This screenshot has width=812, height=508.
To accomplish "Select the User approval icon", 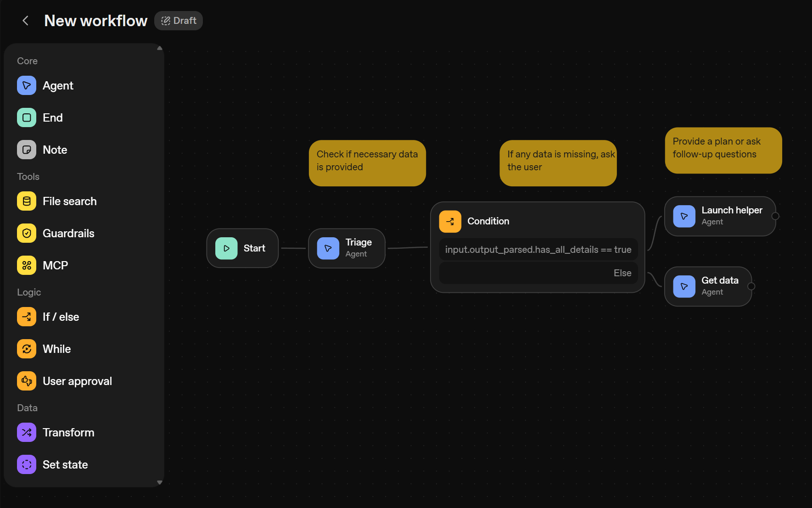I will pyautogui.click(x=27, y=381).
